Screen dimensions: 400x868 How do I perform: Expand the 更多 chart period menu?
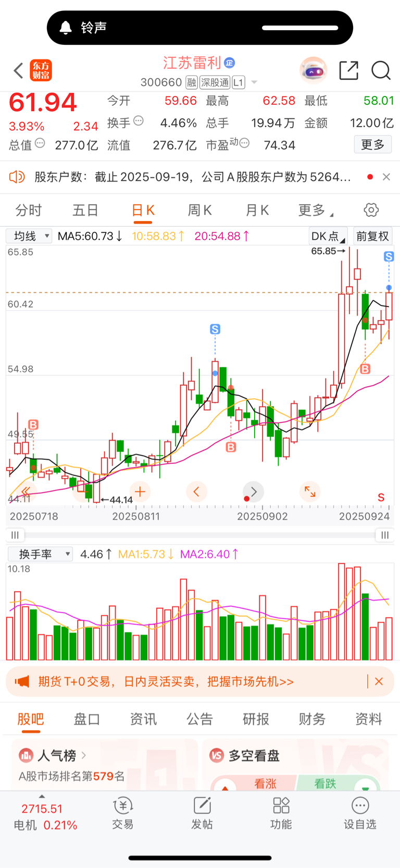[x=316, y=210]
